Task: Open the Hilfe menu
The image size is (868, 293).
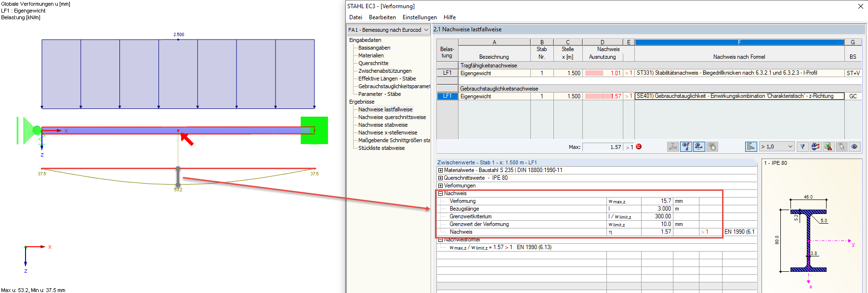Action: coord(449,17)
